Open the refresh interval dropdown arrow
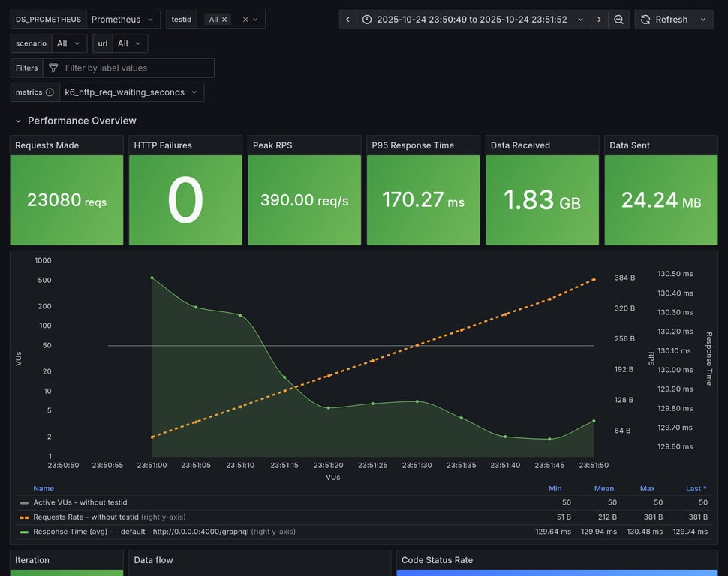Viewport: 728px width, 576px height. pos(703,19)
